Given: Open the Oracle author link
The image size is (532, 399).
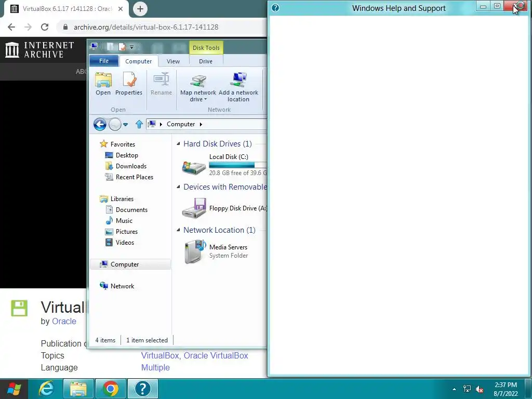Looking at the screenshot, I should pos(64,321).
